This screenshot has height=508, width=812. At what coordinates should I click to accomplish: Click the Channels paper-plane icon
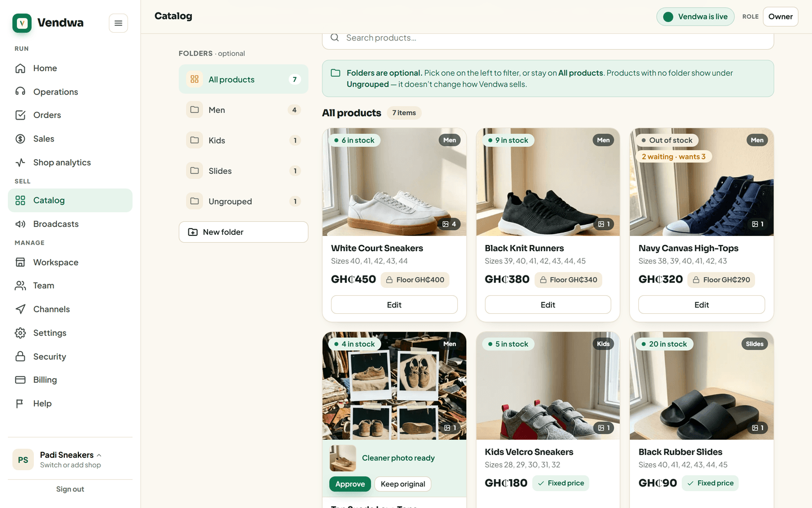pos(20,309)
